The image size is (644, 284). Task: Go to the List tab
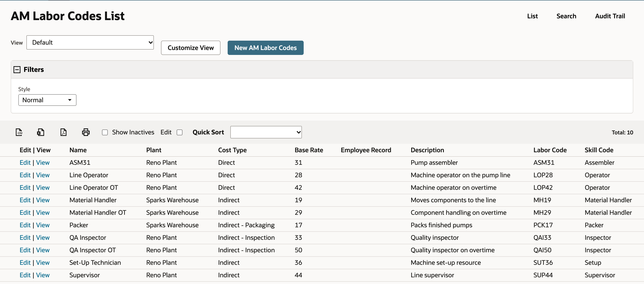coord(532,16)
